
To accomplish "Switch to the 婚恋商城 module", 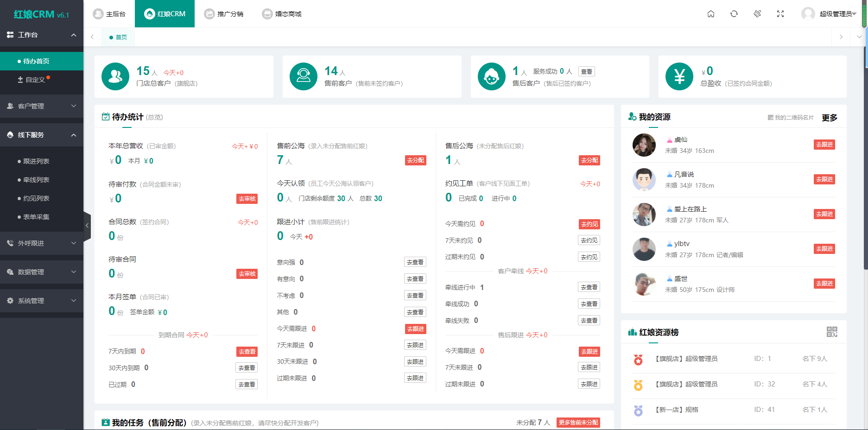I will coord(282,13).
